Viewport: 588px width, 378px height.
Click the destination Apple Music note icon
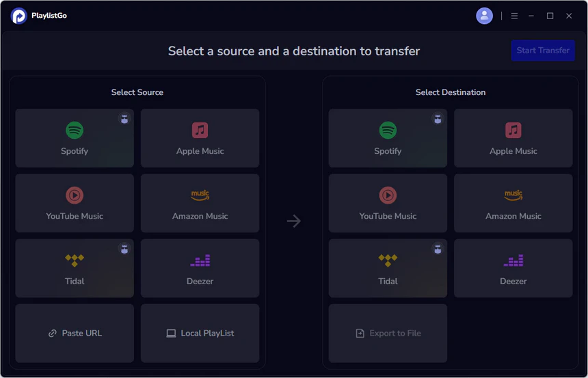pos(513,130)
